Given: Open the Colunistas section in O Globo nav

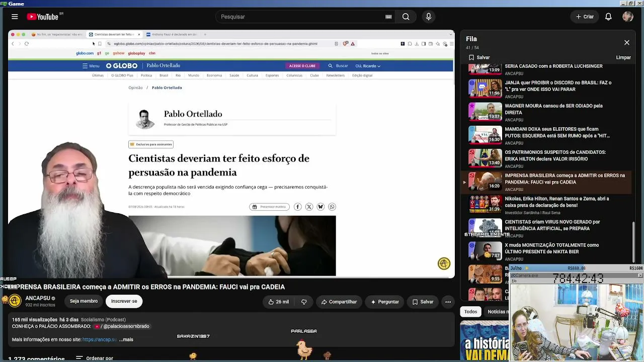Looking at the screenshot, I should coord(294,75).
